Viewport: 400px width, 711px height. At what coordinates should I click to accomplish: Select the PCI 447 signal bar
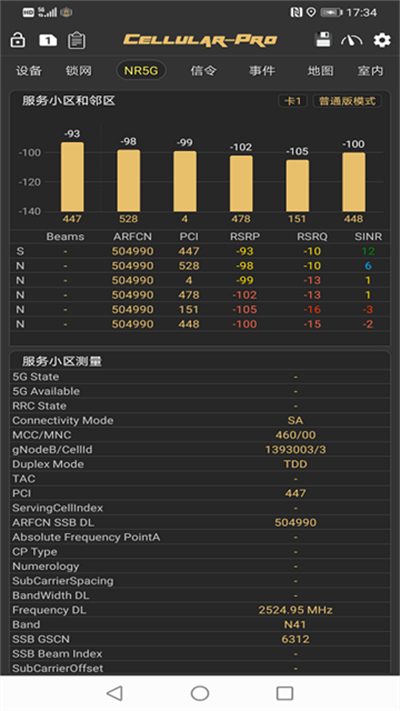(x=72, y=177)
